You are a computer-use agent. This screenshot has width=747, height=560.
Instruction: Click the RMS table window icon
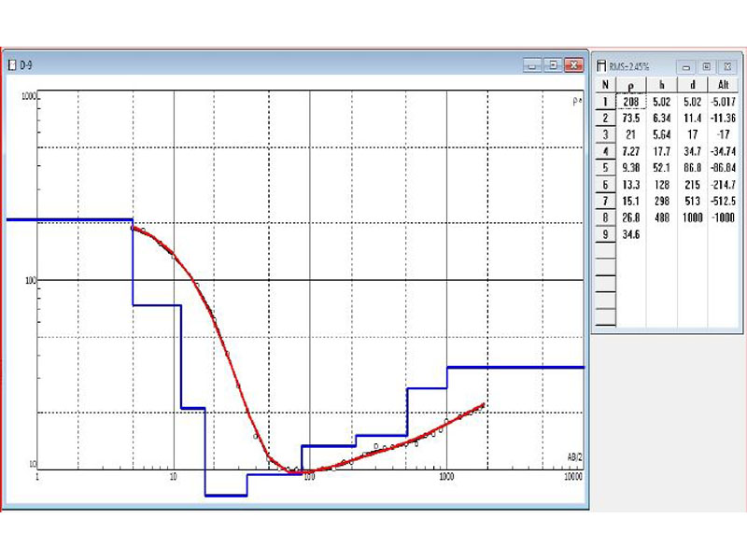pyautogui.click(x=601, y=67)
